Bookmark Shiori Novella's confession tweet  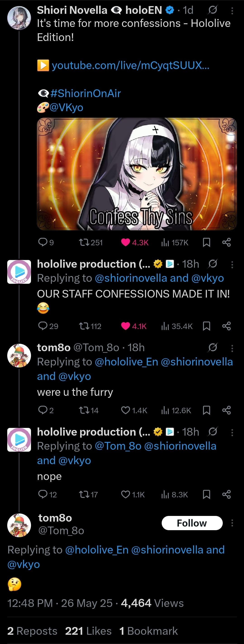[x=206, y=242]
